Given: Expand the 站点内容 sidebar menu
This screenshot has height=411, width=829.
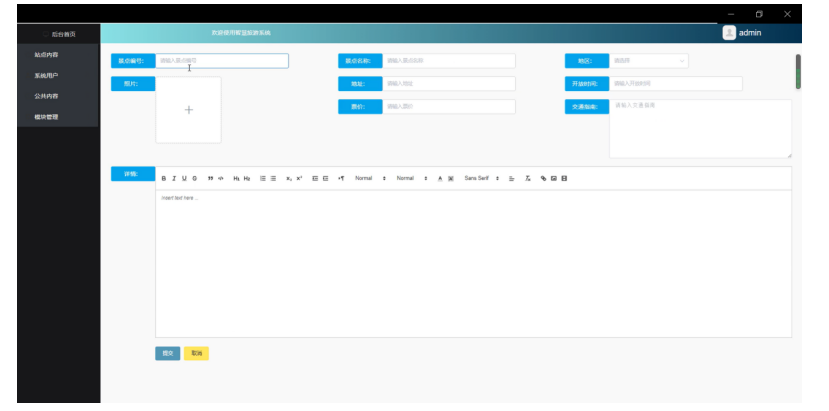Looking at the screenshot, I should click(58, 55).
